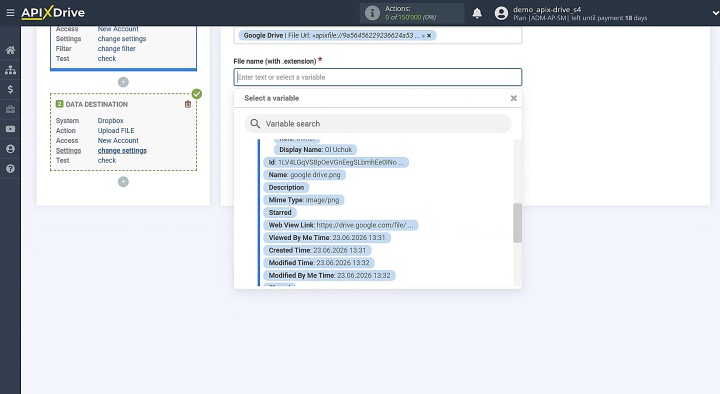Viewport: 720px width, 394px height.
Task: Click the DATA DESTINATION title
Action: 96,104
